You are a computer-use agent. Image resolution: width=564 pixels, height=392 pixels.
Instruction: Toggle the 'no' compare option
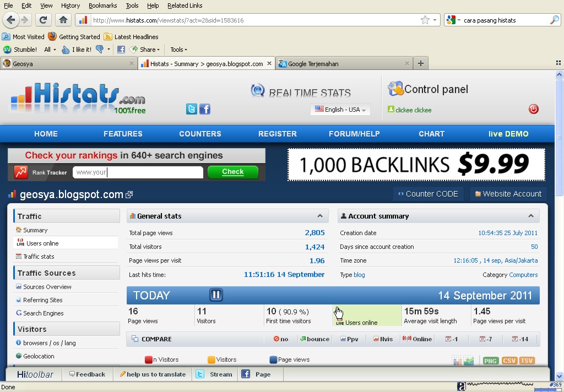pos(281,339)
